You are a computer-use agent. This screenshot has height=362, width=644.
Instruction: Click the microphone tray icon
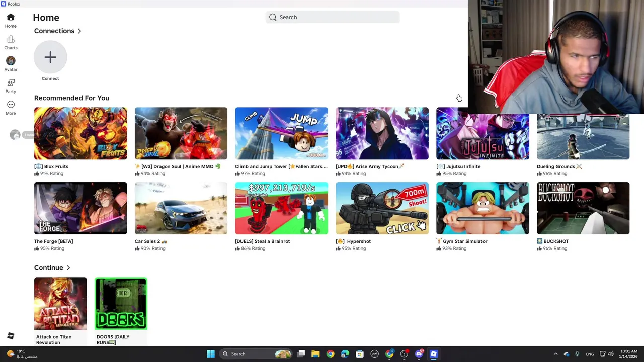pos(577,354)
